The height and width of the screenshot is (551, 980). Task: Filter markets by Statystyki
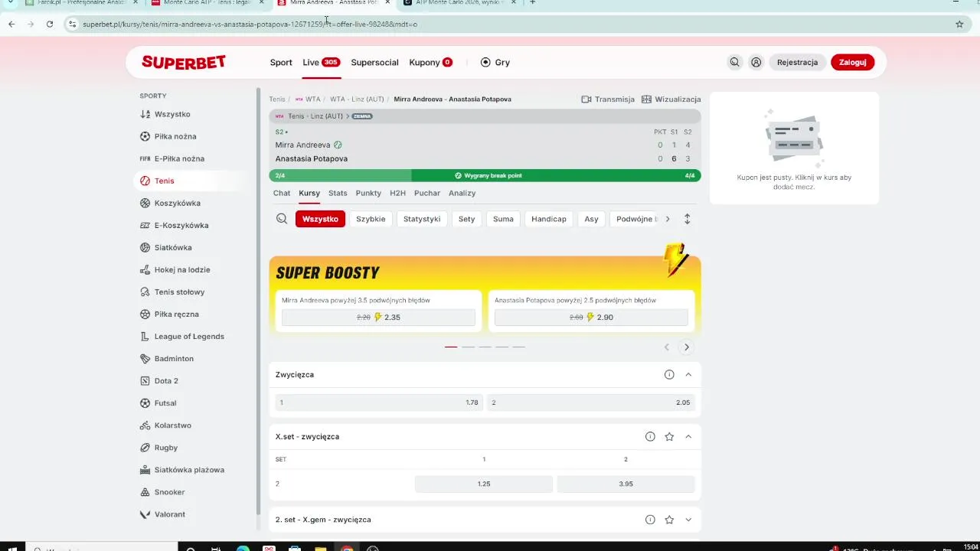[x=422, y=219]
